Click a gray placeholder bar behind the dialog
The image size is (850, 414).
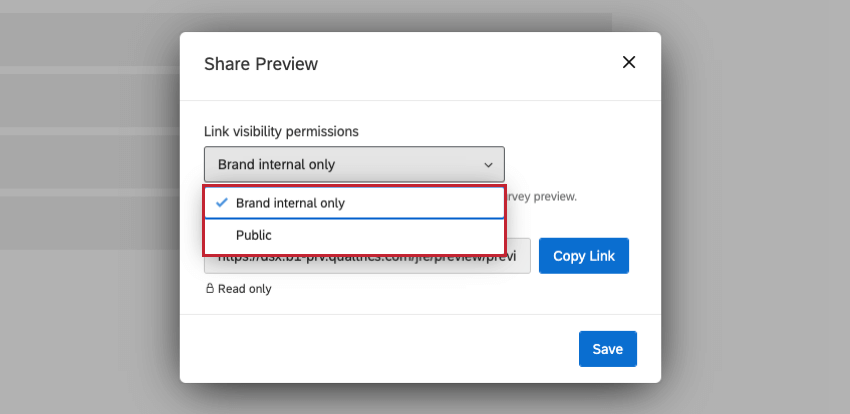(x=90, y=100)
